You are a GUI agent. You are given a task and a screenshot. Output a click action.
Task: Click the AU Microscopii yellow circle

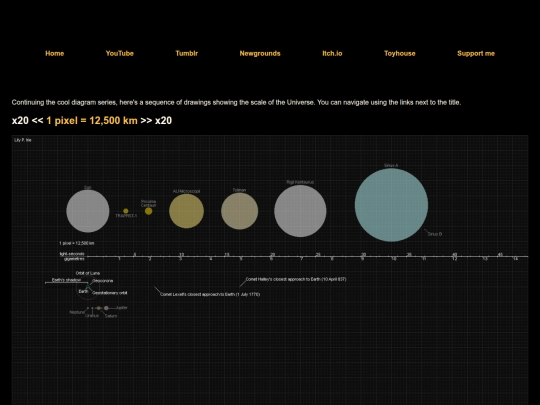click(x=186, y=211)
